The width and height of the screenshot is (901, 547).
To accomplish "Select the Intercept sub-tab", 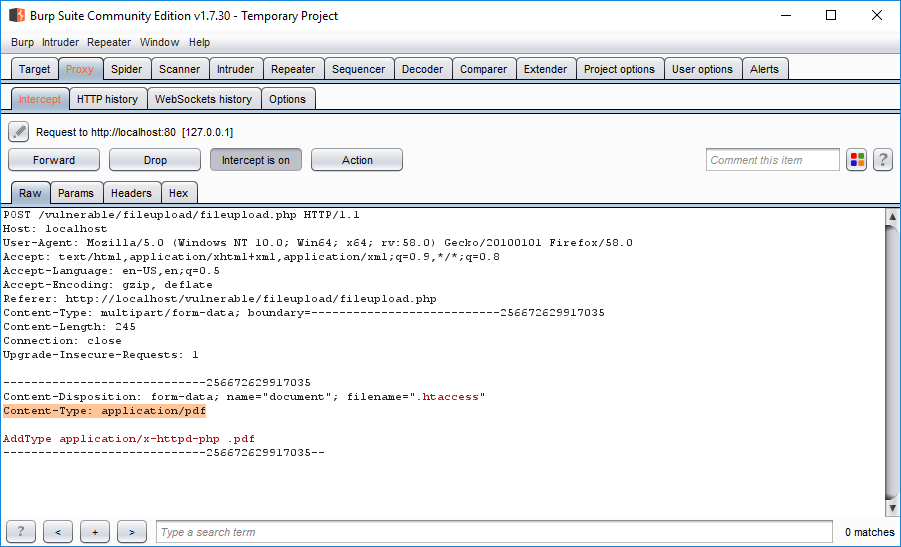I will [x=39, y=99].
